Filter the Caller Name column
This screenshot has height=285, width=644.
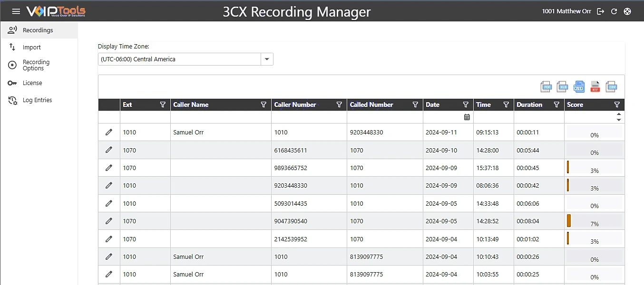click(x=263, y=105)
